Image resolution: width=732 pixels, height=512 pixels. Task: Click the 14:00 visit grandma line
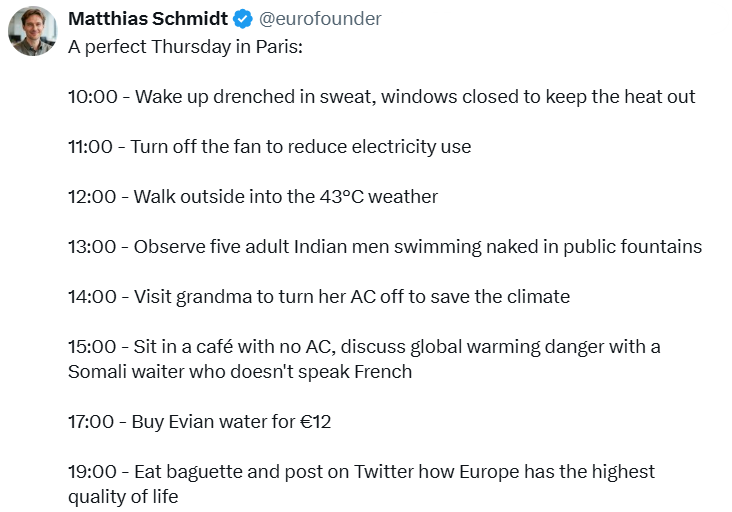(319, 296)
